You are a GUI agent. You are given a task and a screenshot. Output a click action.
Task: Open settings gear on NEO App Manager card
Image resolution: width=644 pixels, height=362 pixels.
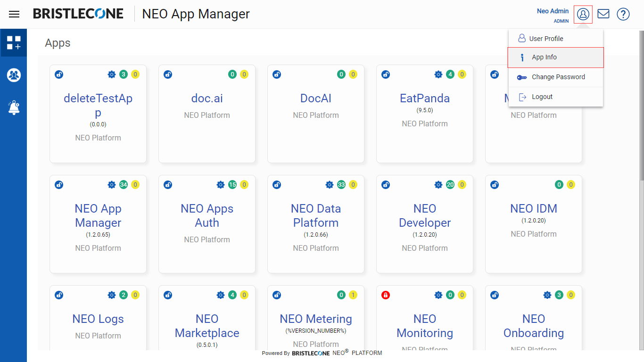(112, 185)
